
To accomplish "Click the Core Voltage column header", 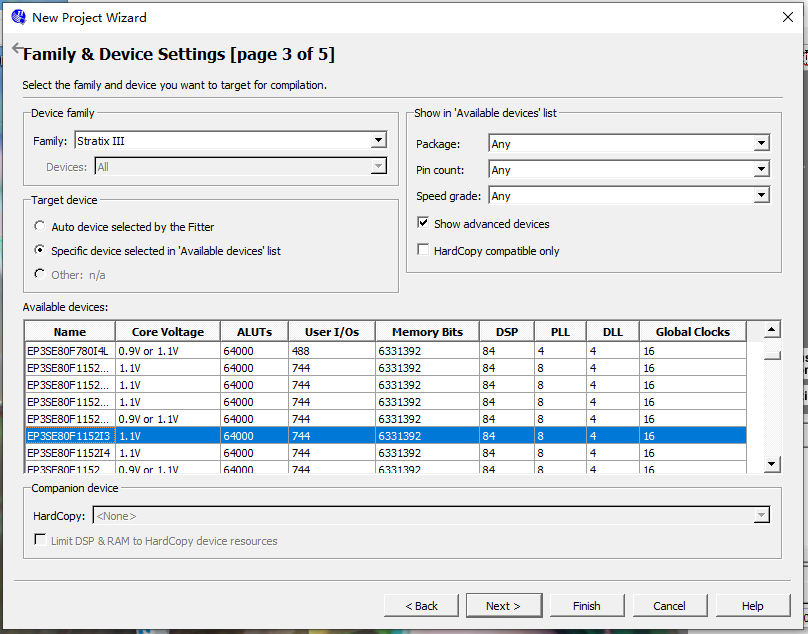I will (167, 332).
